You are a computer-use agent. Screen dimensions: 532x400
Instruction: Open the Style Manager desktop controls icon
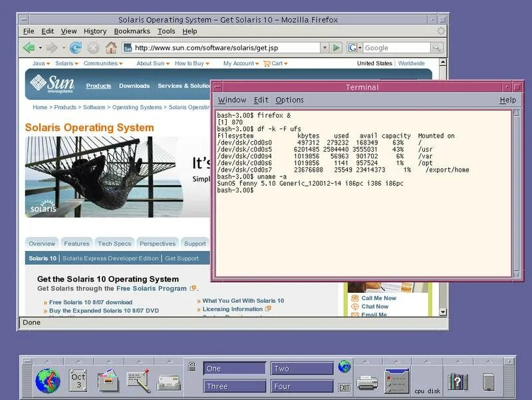(x=397, y=381)
